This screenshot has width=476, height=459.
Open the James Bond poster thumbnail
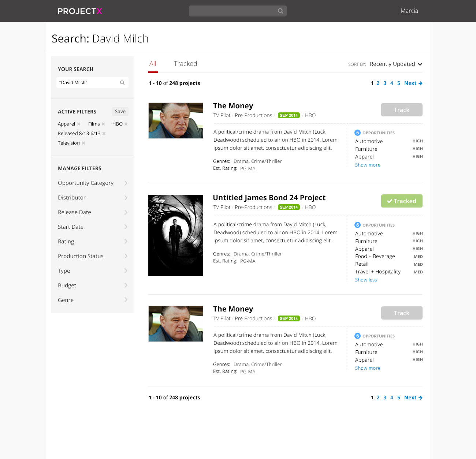click(176, 235)
